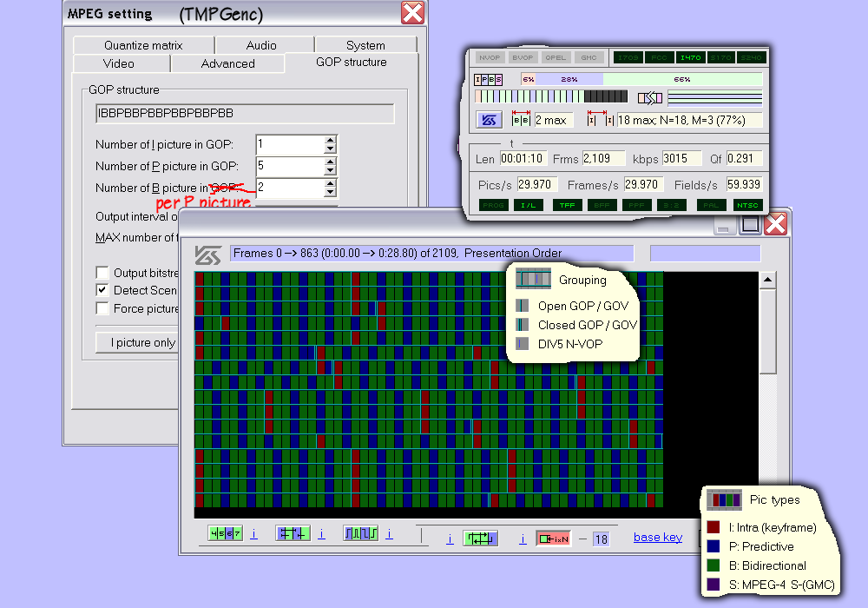
Task: Click the logo icon in the frames viewer header
Action: [208, 254]
